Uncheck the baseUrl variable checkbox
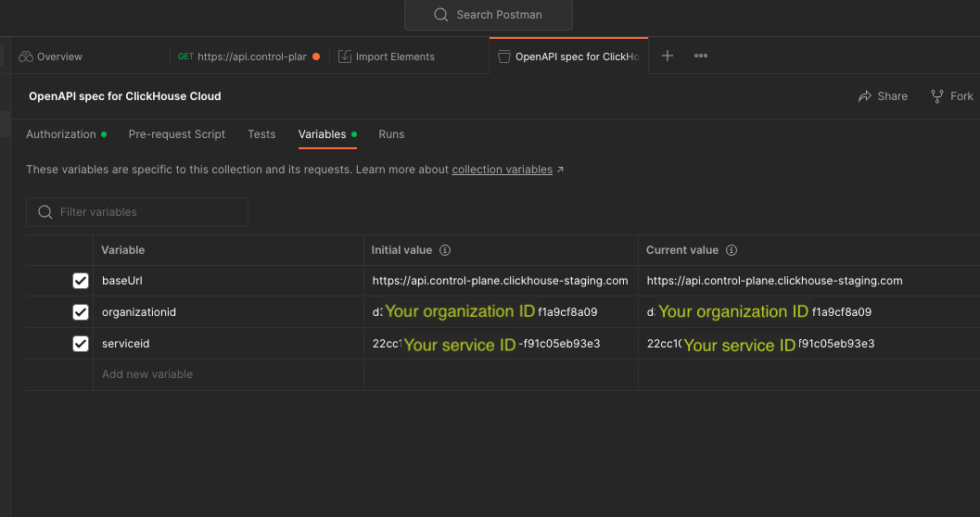Screen dimensions: 980x517 pos(81,281)
